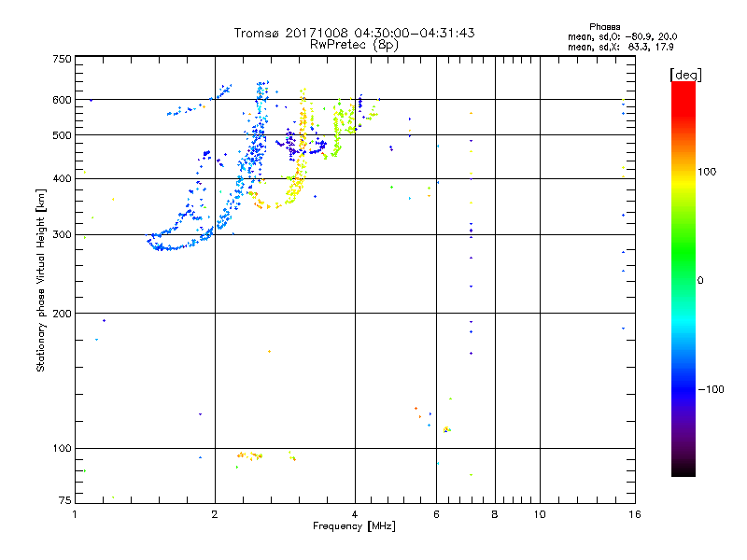Click the Phases statistics heading

[x=604, y=27]
